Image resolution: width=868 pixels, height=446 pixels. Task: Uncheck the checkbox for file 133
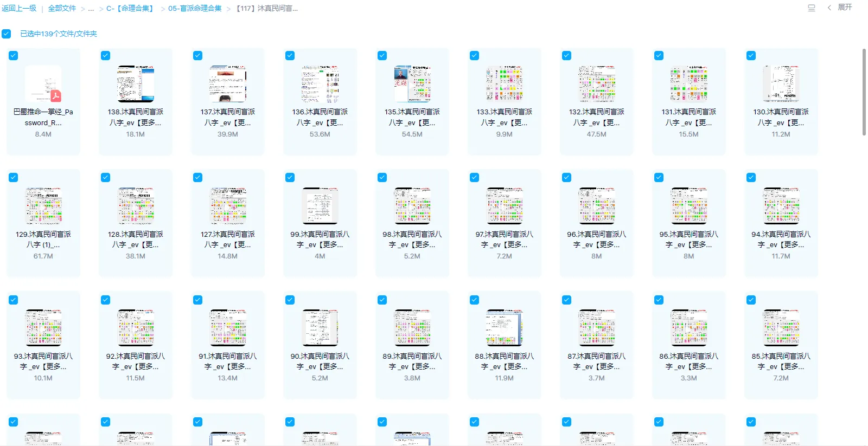coord(475,55)
